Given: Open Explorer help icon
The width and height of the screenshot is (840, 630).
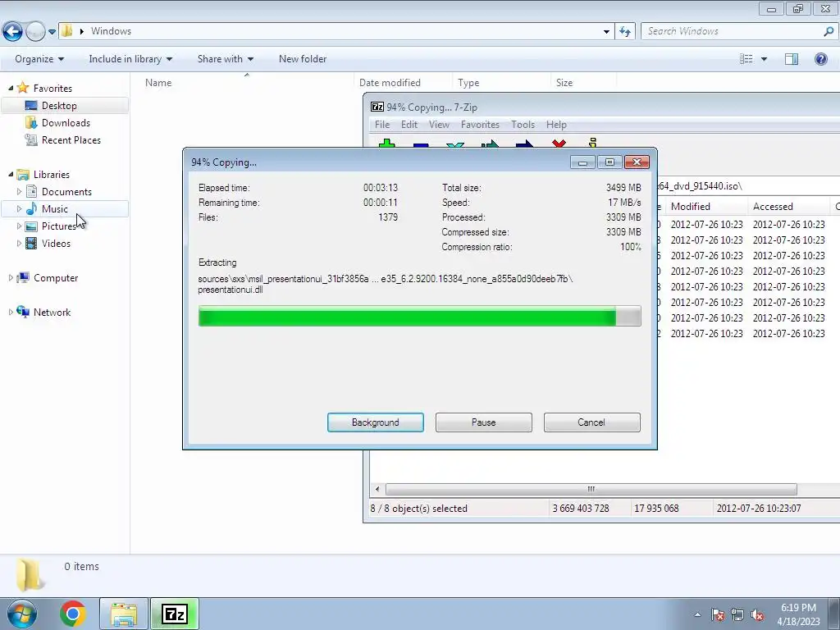Looking at the screenshot, I should pos(820,59).
